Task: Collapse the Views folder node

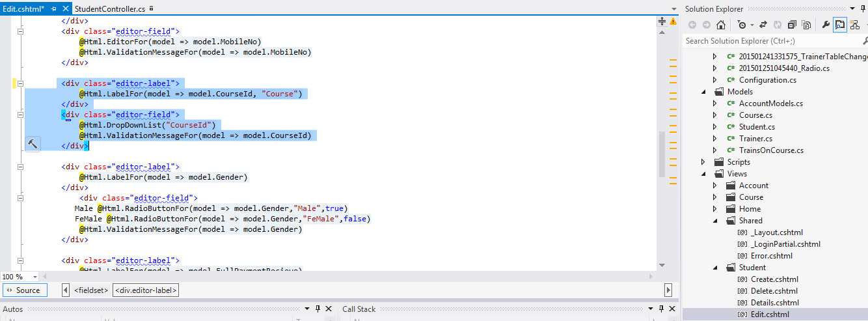Action: [703, 174]
